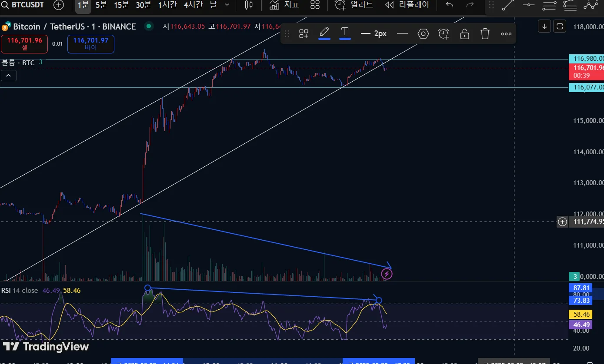Change the line color with pencil icon

tap(324, 33)
